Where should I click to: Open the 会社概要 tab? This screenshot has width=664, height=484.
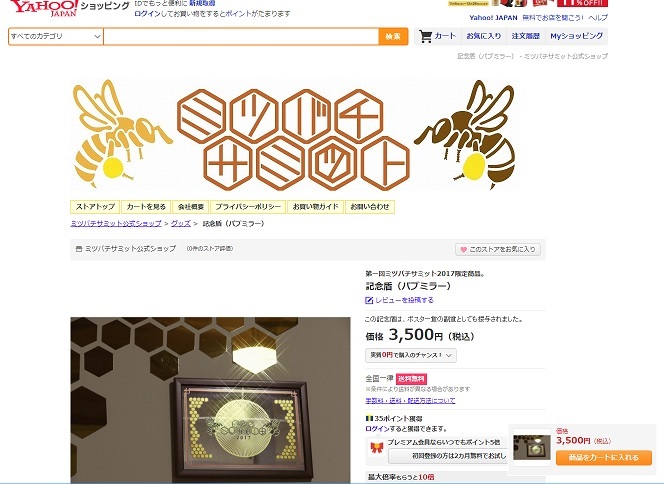point(191,207)
